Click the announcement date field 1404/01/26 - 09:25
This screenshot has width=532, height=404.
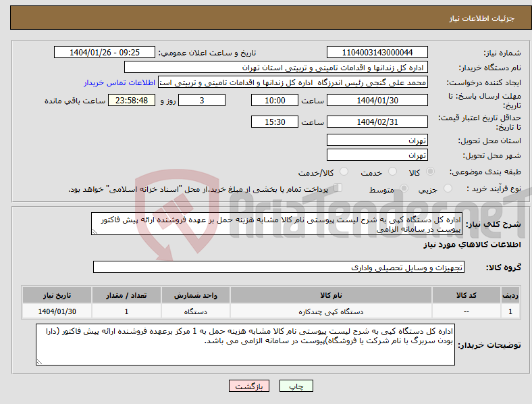pos(105,52)
